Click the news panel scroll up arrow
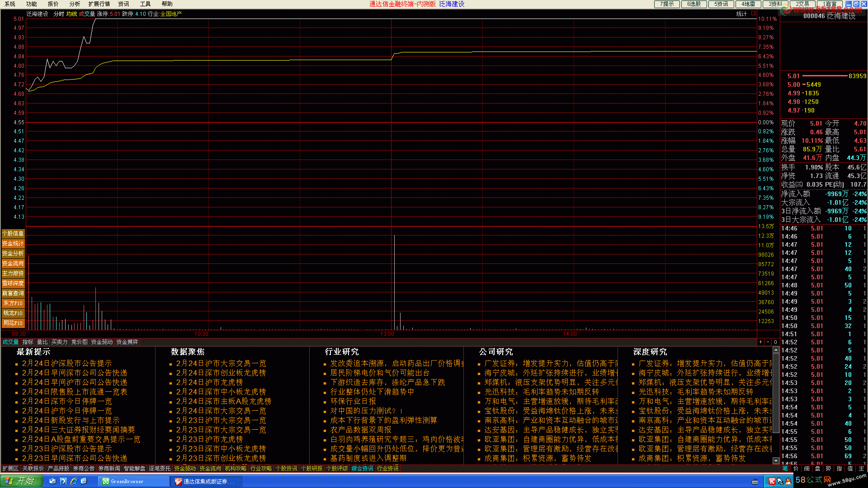Viewport: 868px width, 488px height. [x=776, y=350]
